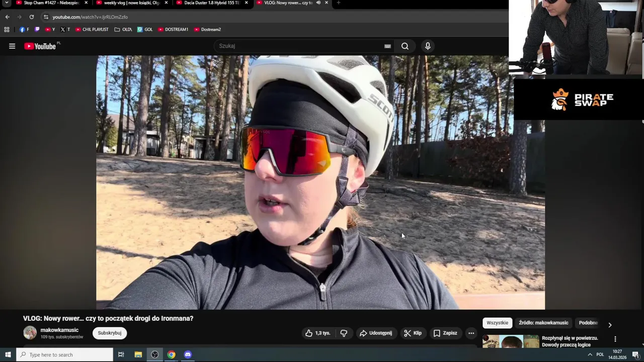Open the apps grid in bookmarks bar
The image size is (644, 362).
pyautogui.click(x=7, y=30)
